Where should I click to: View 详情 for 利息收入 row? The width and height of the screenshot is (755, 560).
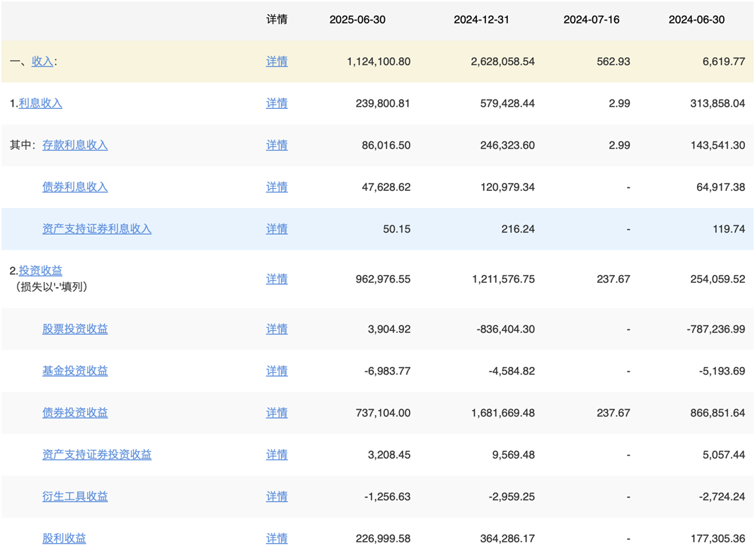[277, 103]
